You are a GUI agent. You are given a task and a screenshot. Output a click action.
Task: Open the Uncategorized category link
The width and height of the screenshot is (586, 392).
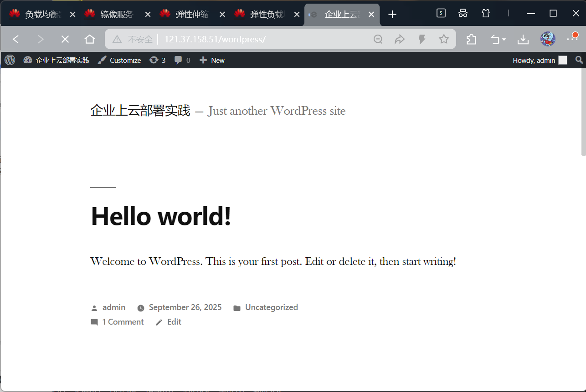click(x=272, y=307)
